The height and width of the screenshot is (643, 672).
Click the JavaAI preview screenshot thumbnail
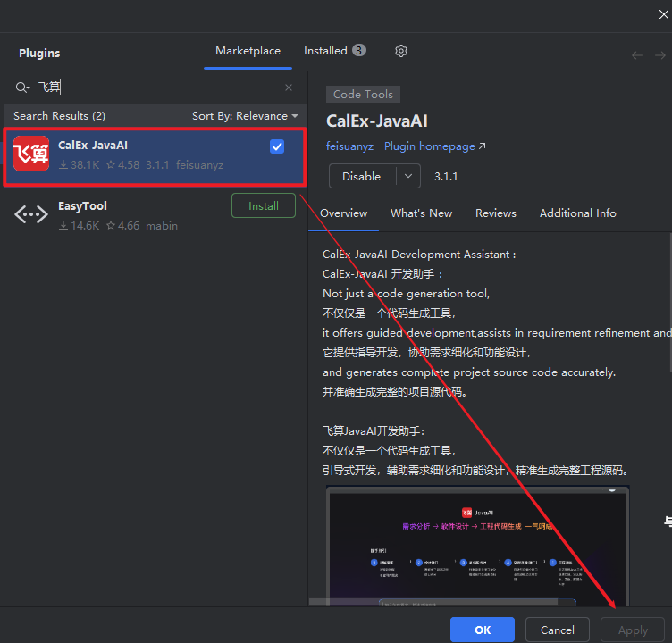click(x=477, y=546)
